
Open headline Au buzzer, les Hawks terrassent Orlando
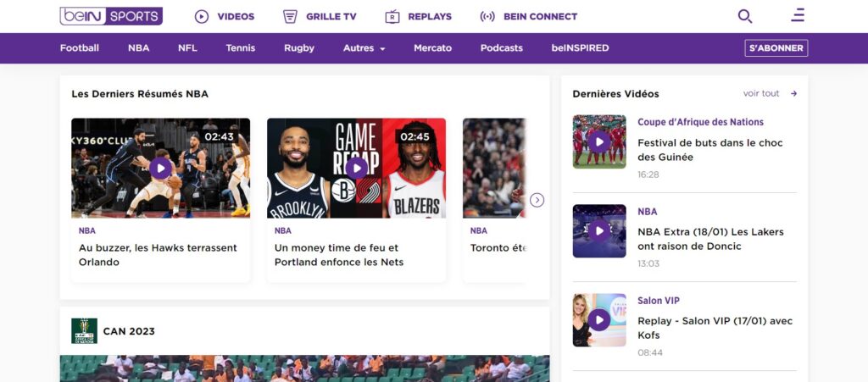[158, 255]
